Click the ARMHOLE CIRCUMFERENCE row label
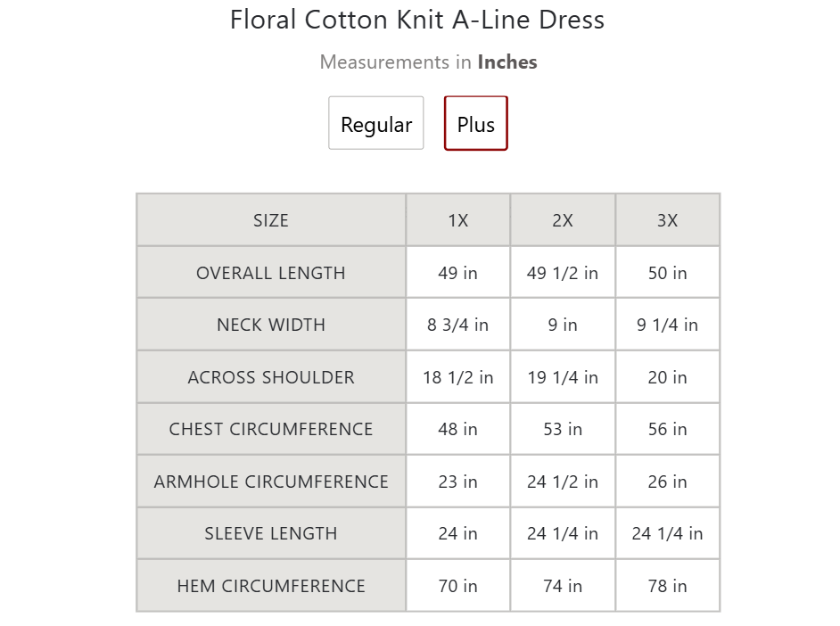 pos(271,482)
